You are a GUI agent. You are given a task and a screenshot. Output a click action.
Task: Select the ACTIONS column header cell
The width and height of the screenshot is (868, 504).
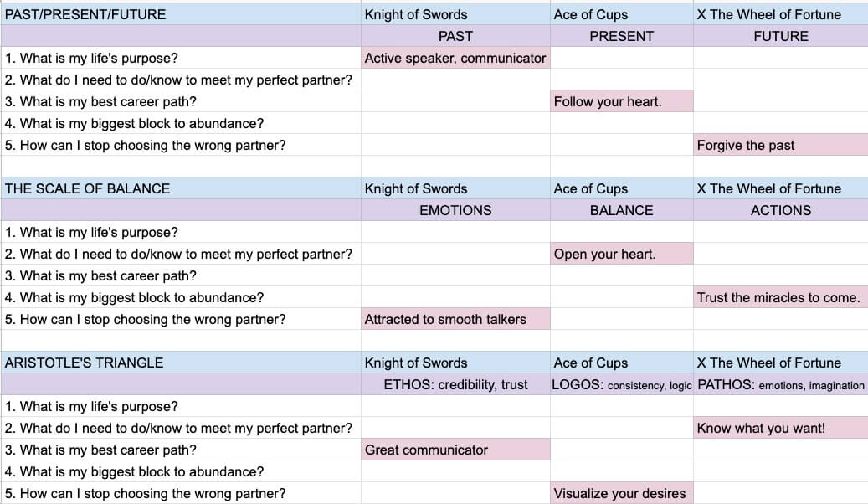coord(780,210)
